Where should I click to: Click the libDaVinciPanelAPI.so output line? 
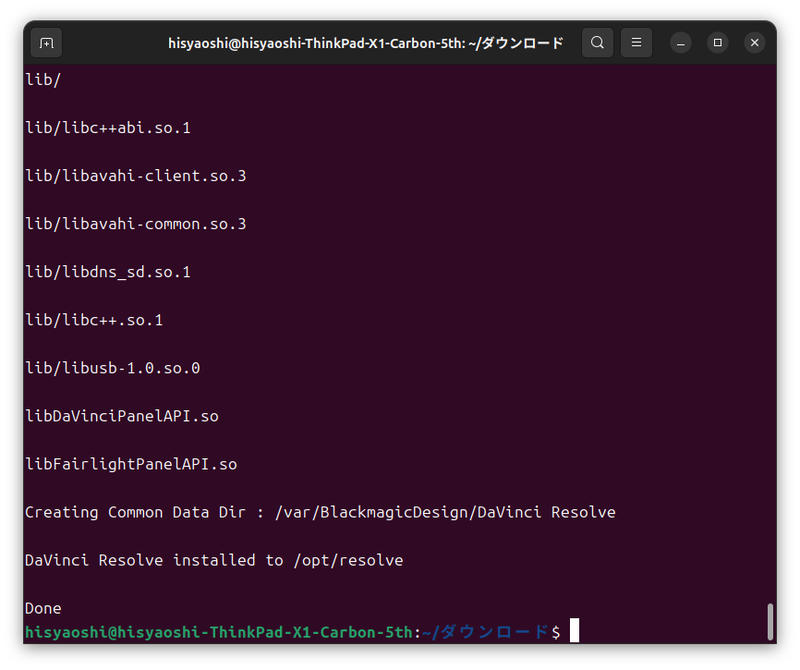click(122, 416)
